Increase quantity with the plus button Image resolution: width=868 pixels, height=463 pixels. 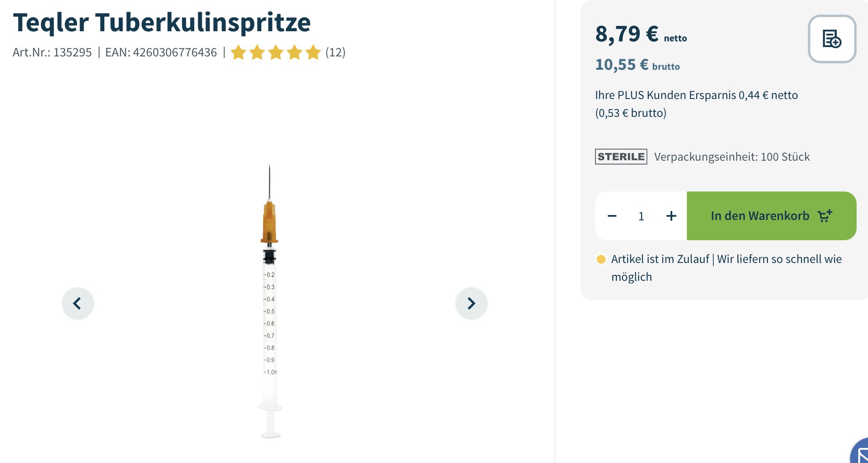(671, 216)
